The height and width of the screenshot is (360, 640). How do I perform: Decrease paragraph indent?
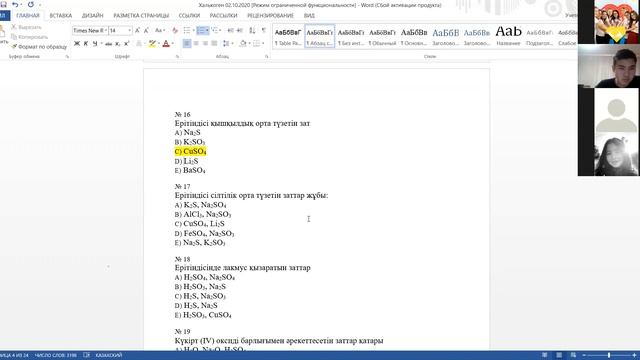(x=231, y=31)
